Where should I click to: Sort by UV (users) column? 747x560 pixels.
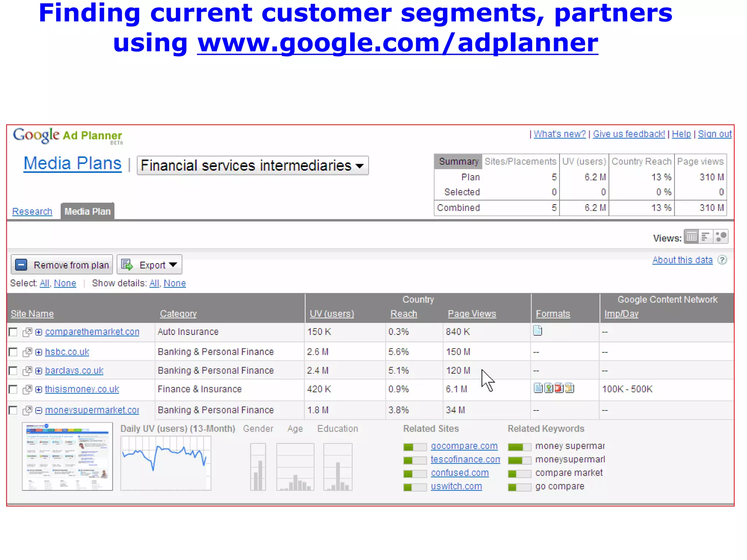click(332, 314)
